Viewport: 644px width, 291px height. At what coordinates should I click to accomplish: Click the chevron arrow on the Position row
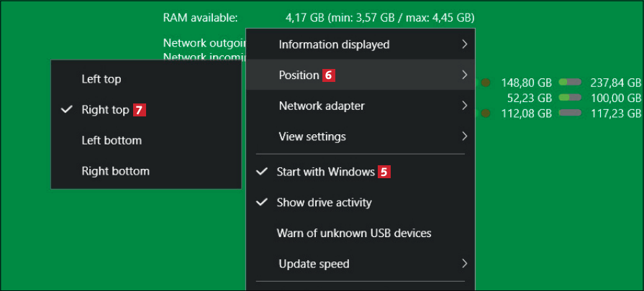point(465,75)
